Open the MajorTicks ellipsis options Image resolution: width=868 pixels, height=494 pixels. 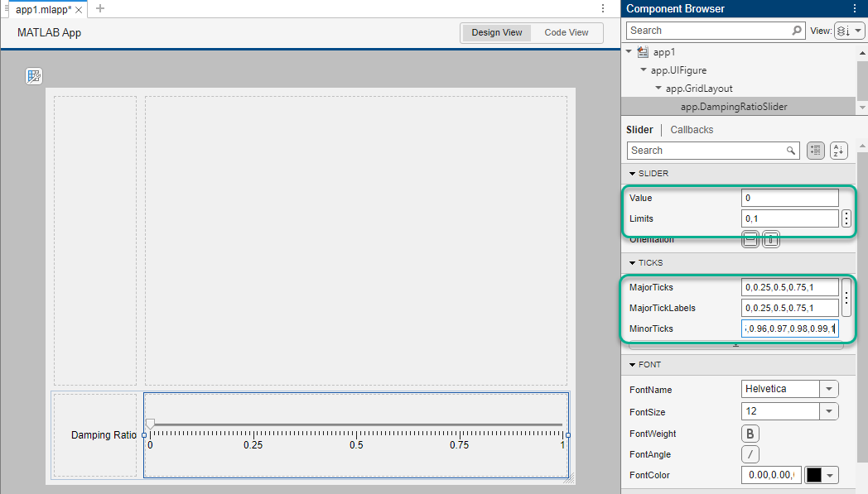(x=846, y=297)
